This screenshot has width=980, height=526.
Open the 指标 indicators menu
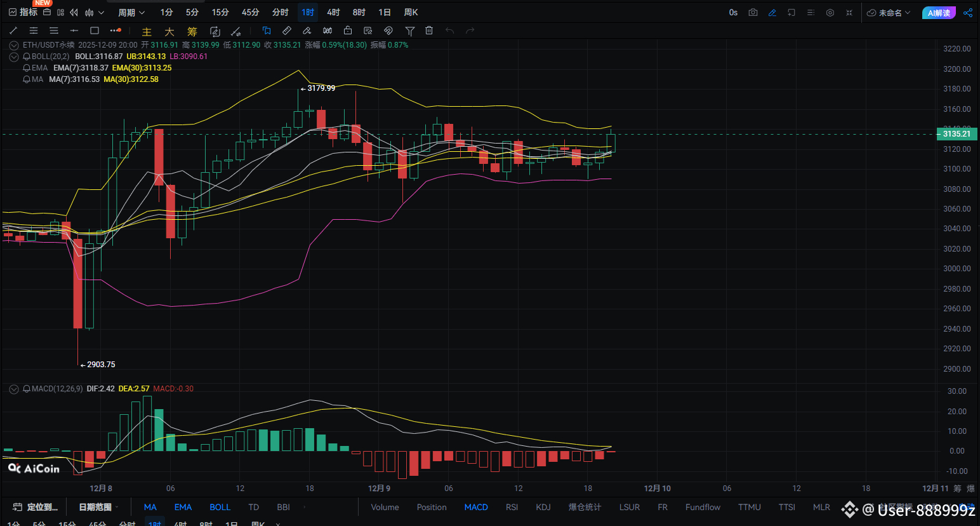coord(23,12)
